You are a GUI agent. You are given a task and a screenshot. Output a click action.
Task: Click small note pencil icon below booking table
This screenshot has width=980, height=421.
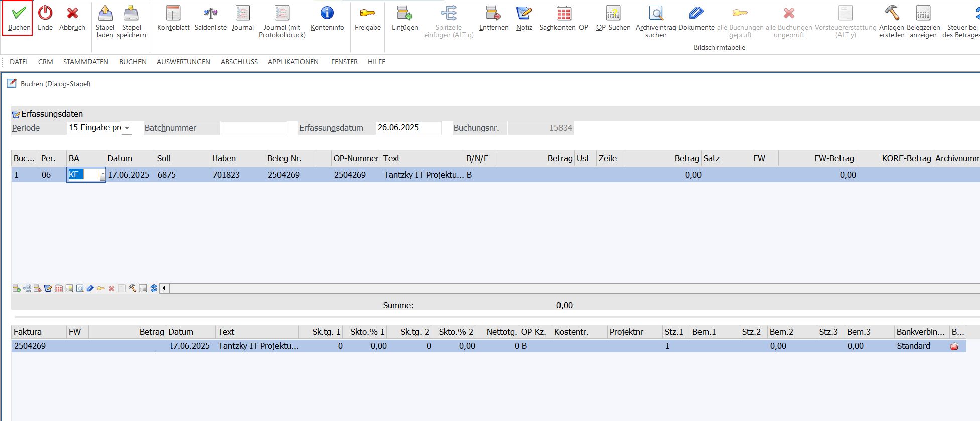(x=48, y=288)
